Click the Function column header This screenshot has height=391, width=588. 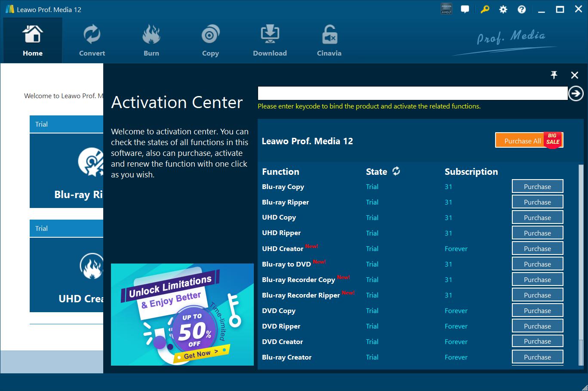[280, 171]
